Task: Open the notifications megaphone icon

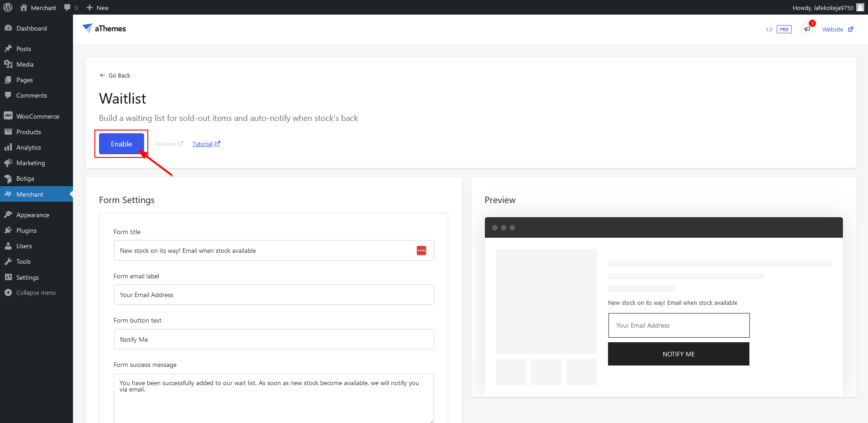Action: (807, 29)
